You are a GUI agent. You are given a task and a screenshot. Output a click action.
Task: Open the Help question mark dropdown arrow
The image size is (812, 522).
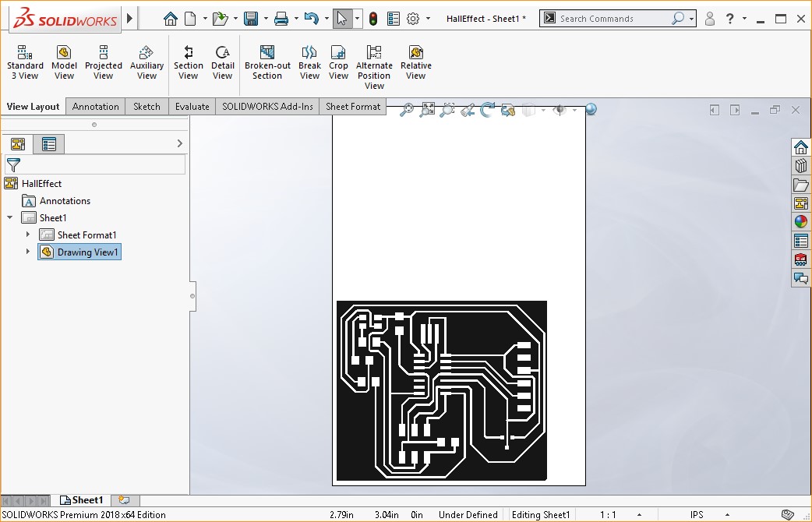pos(744,19)
